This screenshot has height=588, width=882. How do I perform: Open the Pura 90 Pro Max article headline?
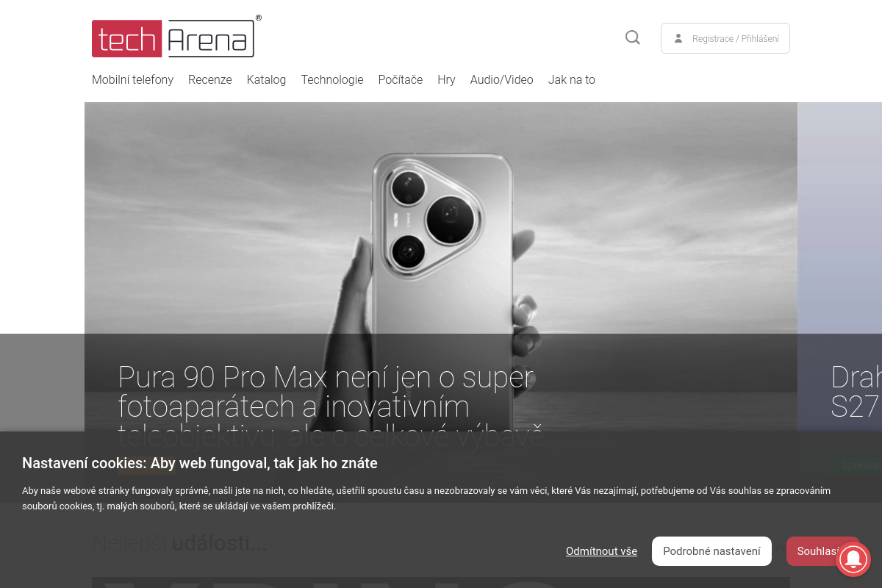331,406
